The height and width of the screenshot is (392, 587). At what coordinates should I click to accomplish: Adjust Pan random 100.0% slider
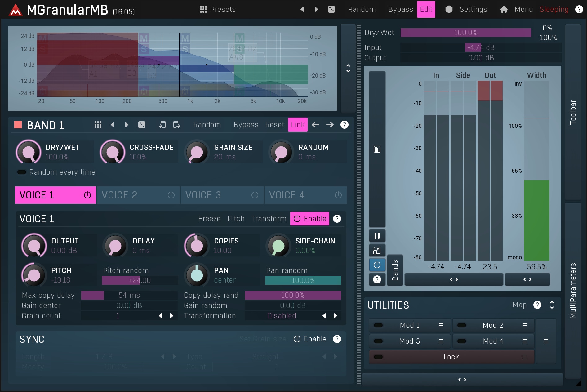[303, 280]
